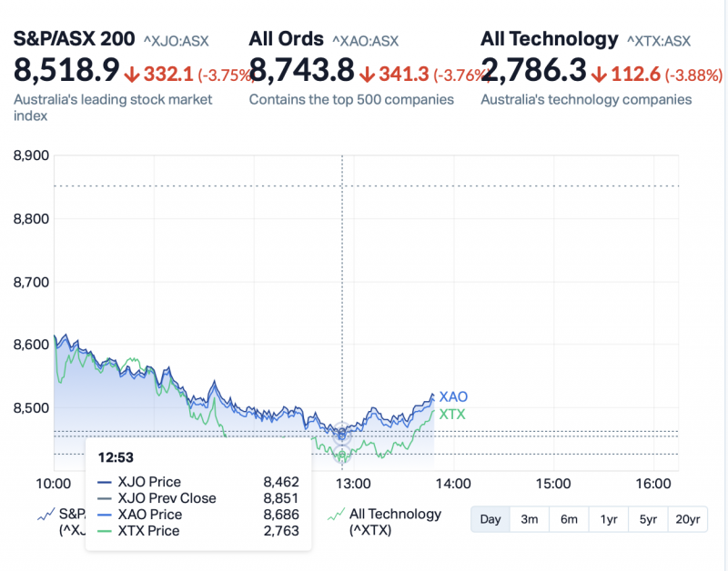Viewport: 728px width, 571px height.
Task: Switch chart to 6m range
Action: tap(569, 519)
